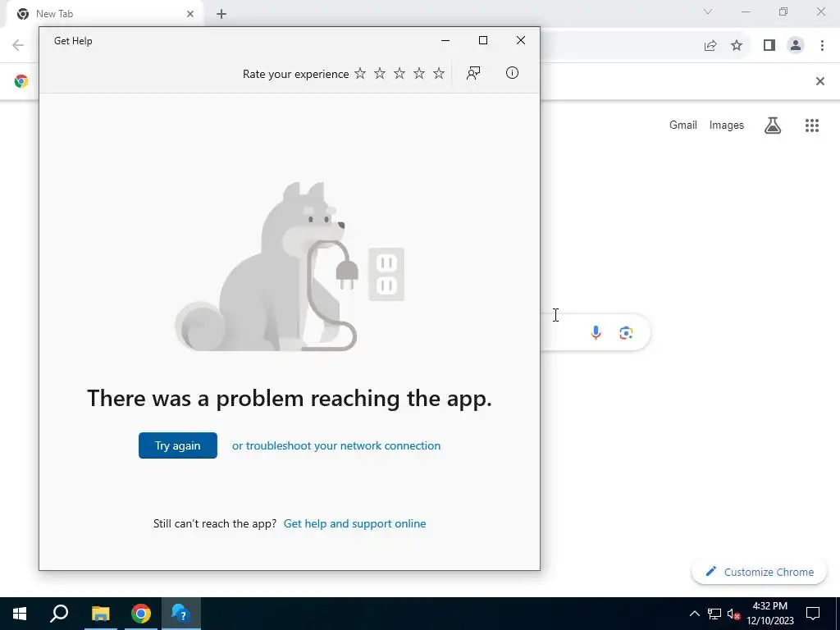Rate experience with the second star
Screen dimensions: 840x630
(x=380, y=73)
